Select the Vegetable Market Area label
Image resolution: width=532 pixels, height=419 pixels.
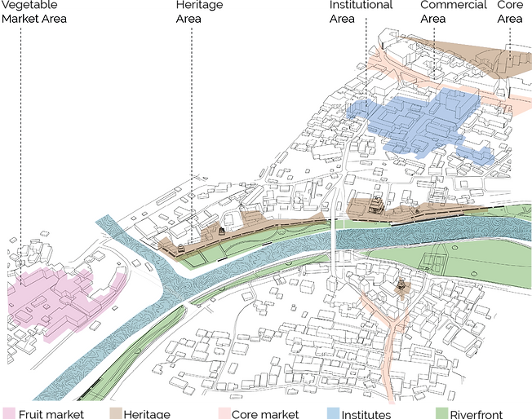34,12
